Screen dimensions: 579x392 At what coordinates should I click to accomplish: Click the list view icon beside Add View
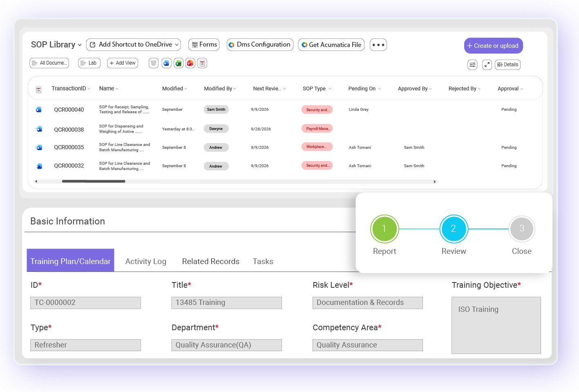tap(154, 63)
